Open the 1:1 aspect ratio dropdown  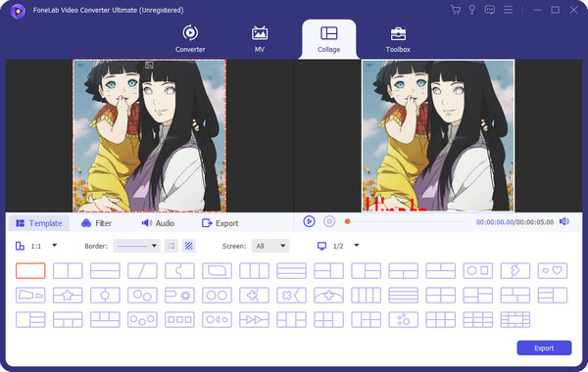coord(36,246)
